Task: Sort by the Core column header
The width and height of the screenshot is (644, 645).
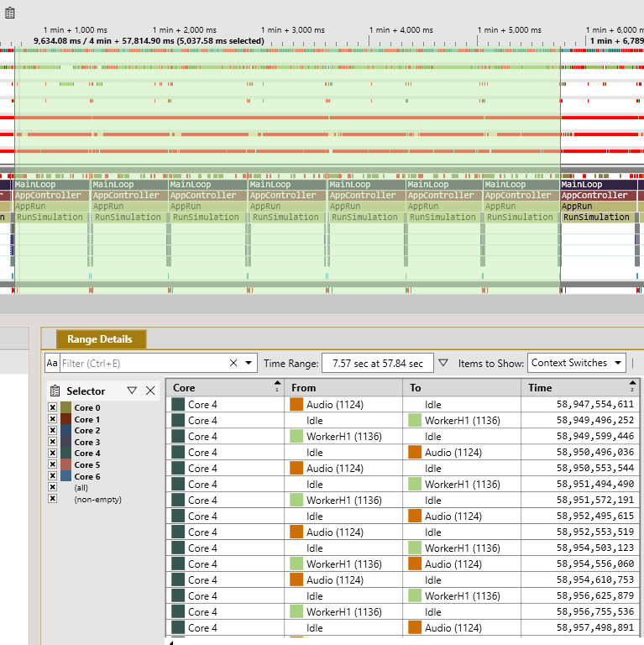Action: (225, 387)
